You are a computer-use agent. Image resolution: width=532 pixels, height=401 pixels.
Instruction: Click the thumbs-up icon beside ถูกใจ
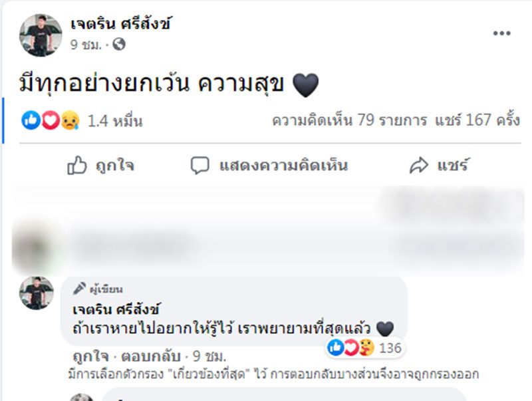[76, 165]
